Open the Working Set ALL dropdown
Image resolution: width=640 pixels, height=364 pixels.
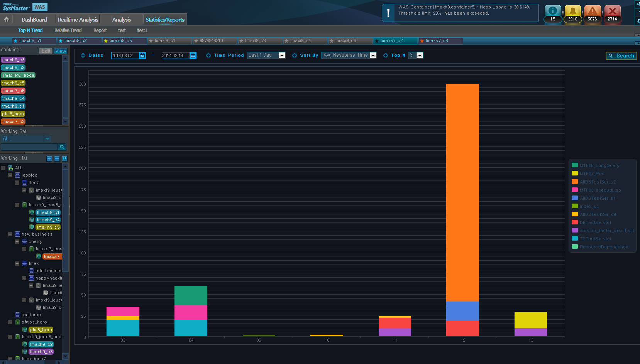26,139
